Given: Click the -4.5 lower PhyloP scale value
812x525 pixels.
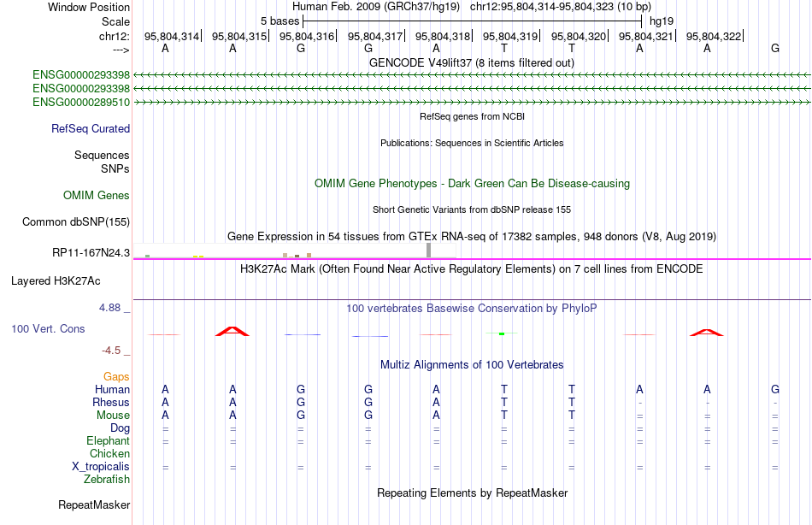Looking at the screenshot, I should click(x=111, y=351).
